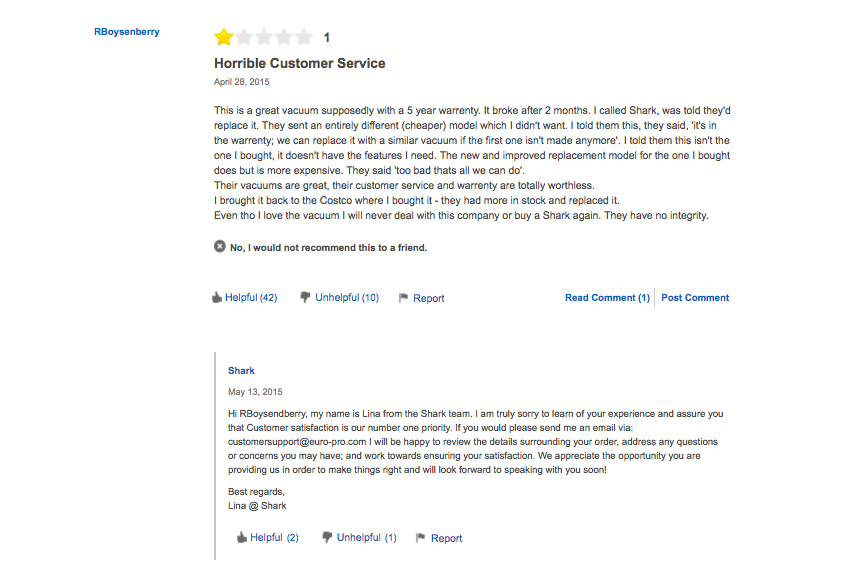Click the thumbs-down icon on the review
845x580 pixels.
(306, 297)
